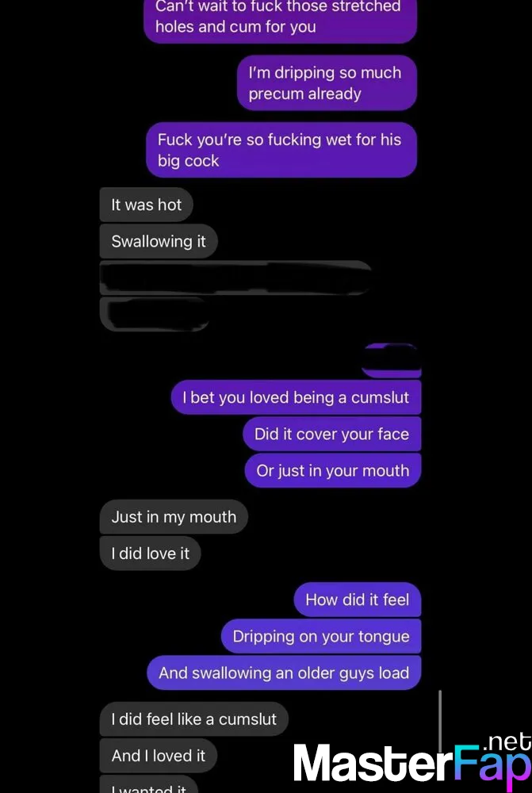Viewport: 532px width, 793px height.
Task: Select the 'I did feel like a' received bubble
Action: pos(193,719)
